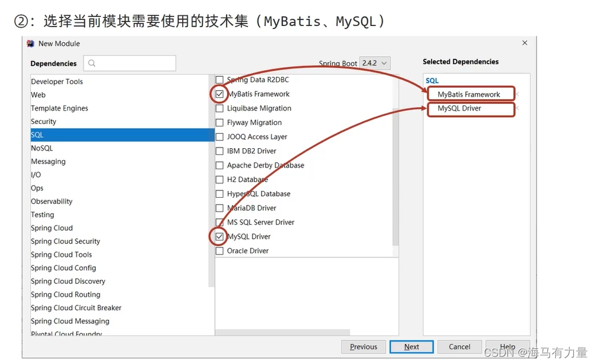The height and width of the screenshot is (364, 597).
Task: Tick the Flyway Migration checkbox
Action: 220,123
